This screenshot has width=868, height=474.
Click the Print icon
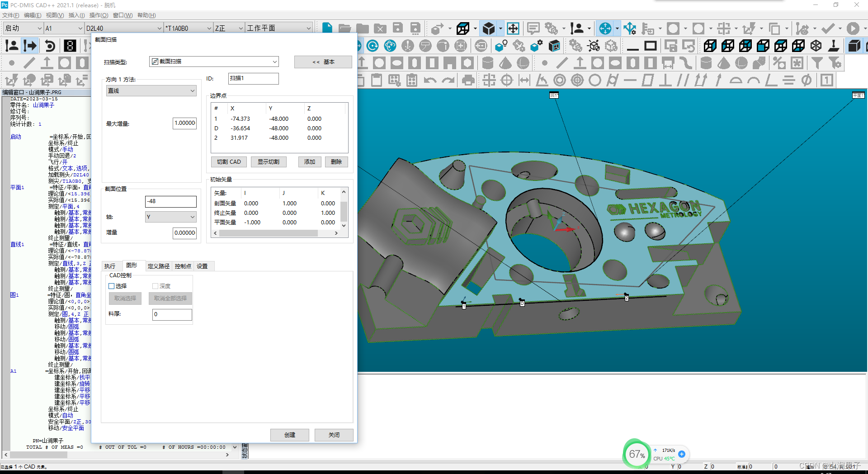[x=468, y=81]
